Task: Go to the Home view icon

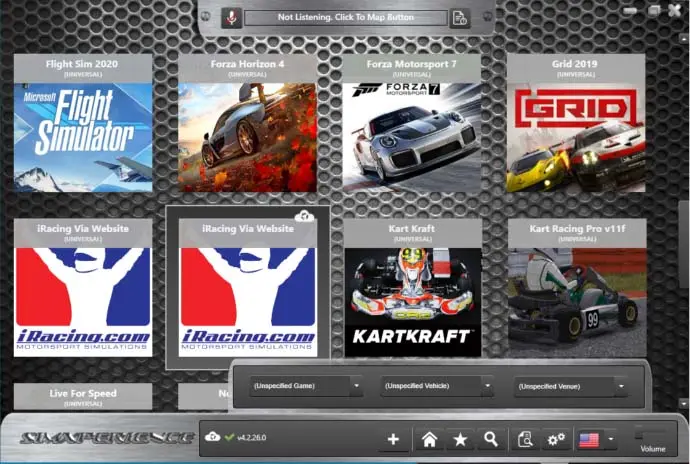Action: pos(429,439)
